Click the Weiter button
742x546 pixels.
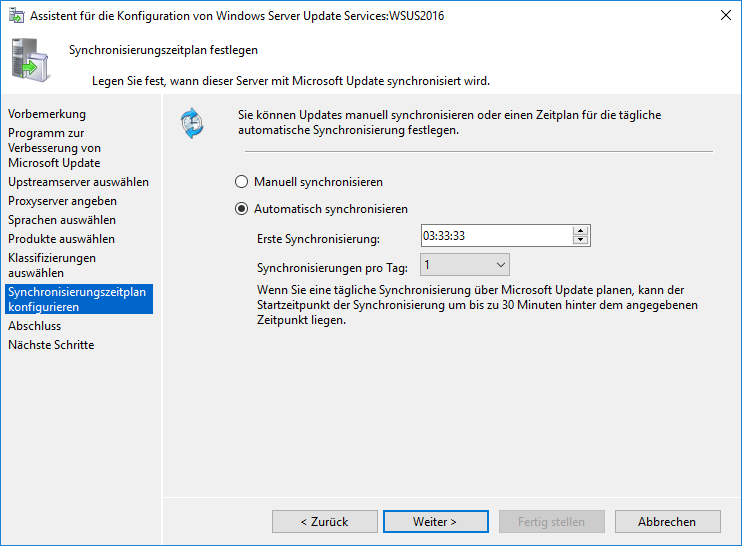coord(435,521)
